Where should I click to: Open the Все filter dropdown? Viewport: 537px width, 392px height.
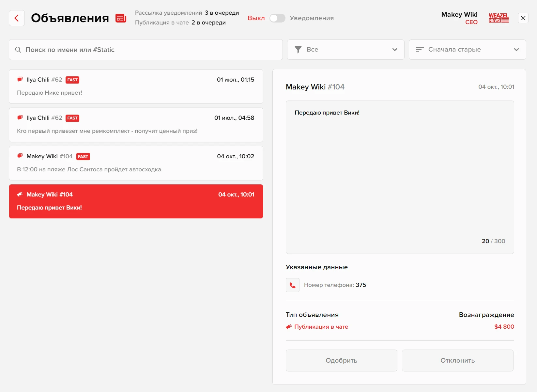tap(345, 50)
